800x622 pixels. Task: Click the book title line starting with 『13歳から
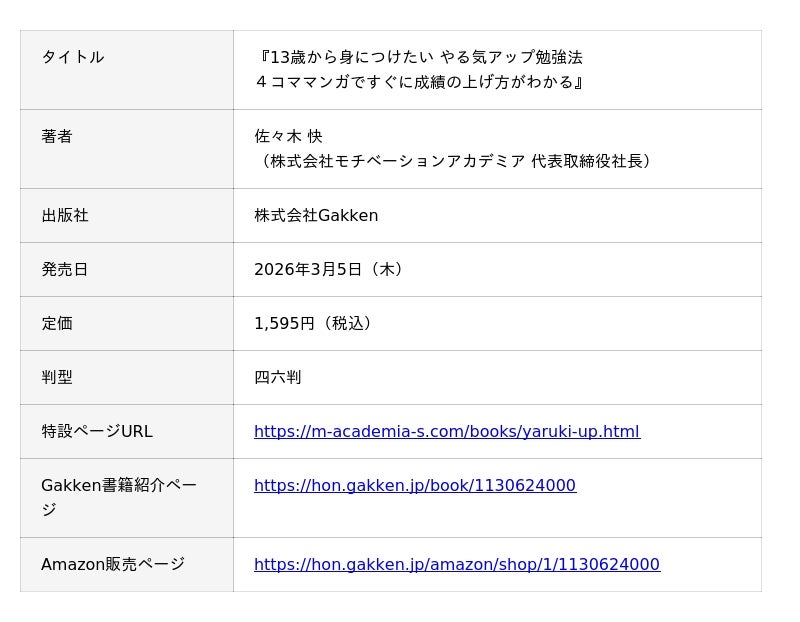420,58
